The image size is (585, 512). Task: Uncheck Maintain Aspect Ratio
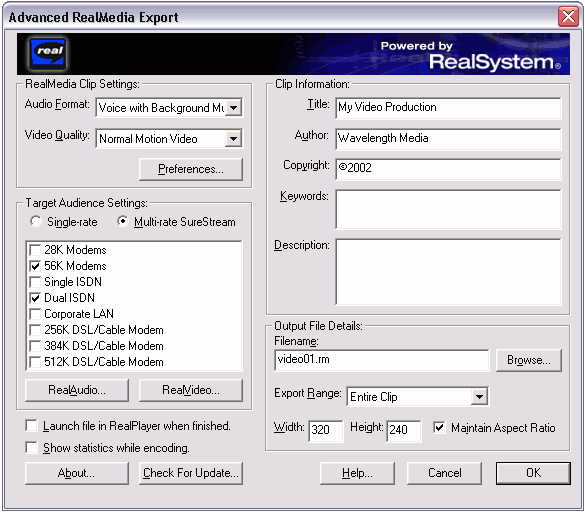(x=439, y=427)
